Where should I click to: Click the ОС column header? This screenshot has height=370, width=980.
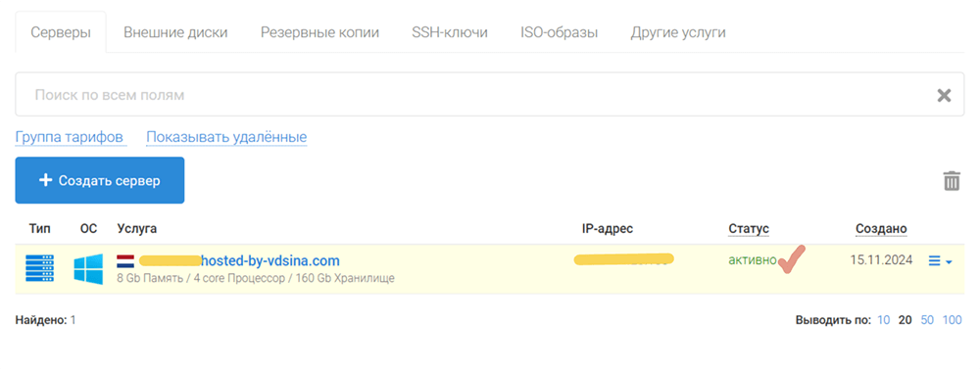89,229
